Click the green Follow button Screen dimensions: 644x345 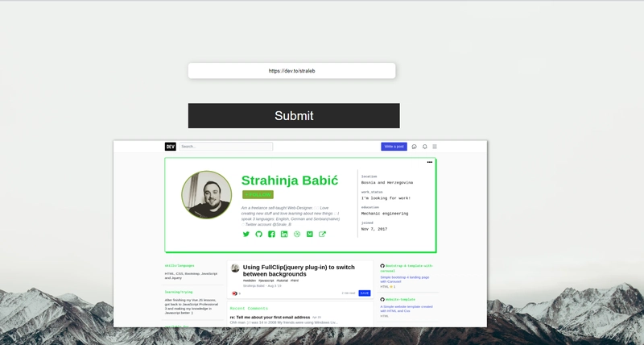point(258,194)
